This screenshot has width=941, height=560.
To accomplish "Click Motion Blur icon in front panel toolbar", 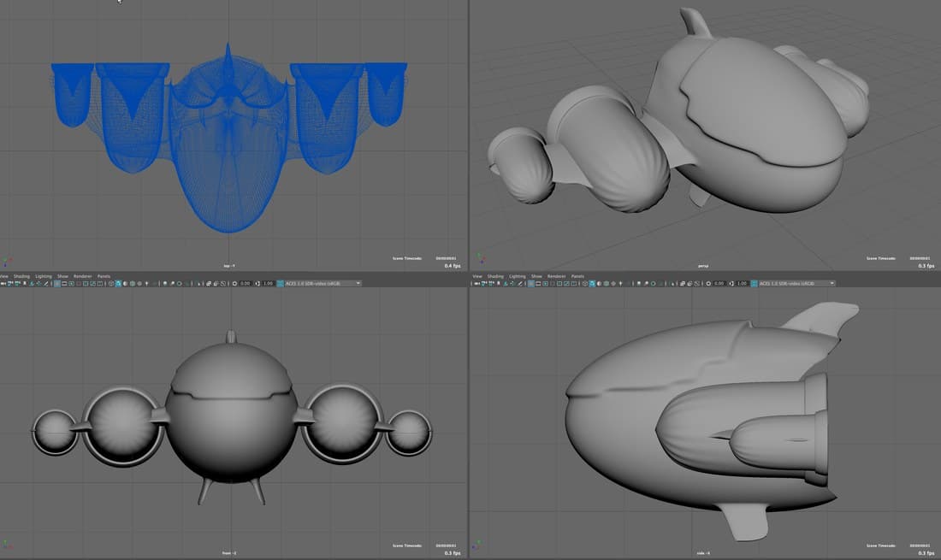I will coord(172,284).
